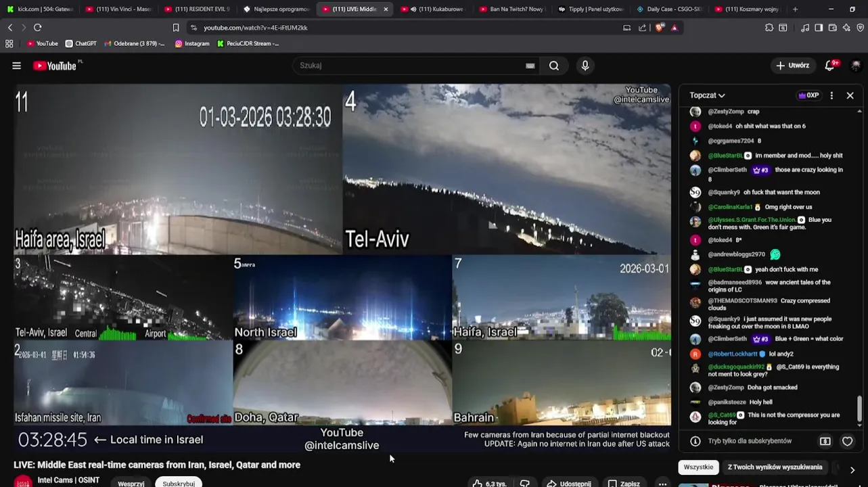868x487 pixels.
Task: Open a new browser tab
Action: [795, 9]
